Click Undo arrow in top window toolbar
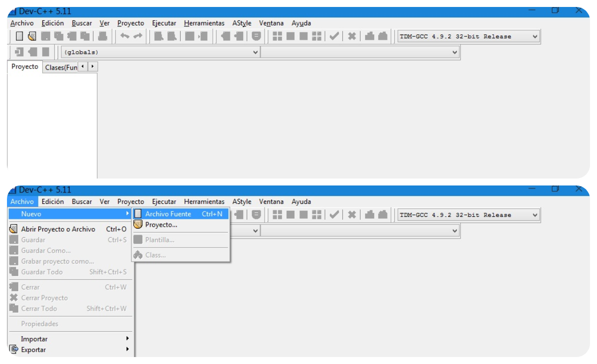Image resolution: width=597 pixels, height=364 pixels. [125, 36]
